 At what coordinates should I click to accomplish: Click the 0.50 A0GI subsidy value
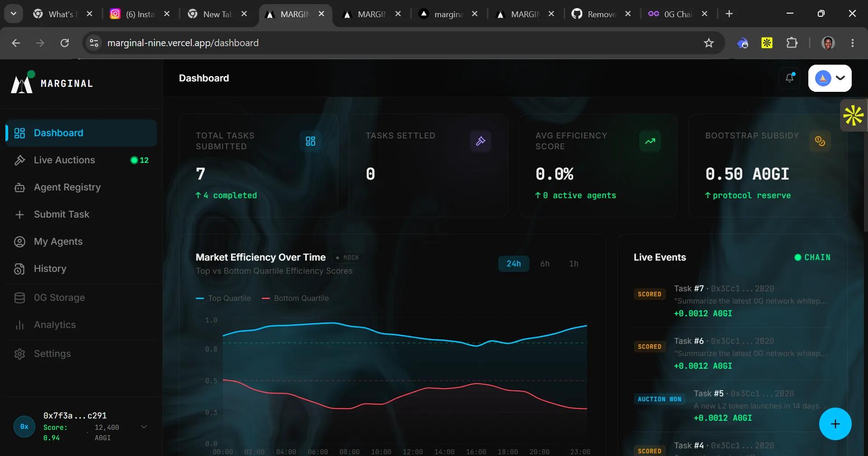(x=747, y=174)
